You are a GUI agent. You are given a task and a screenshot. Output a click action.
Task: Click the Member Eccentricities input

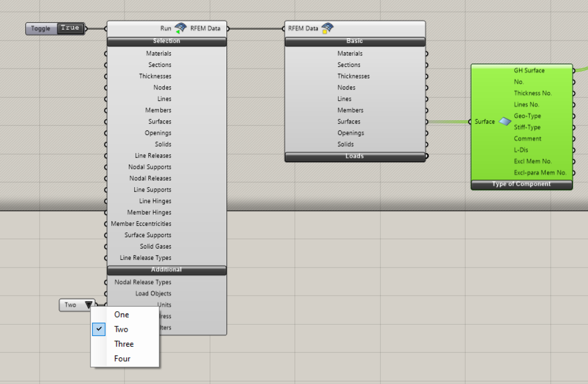click(141, 224)
